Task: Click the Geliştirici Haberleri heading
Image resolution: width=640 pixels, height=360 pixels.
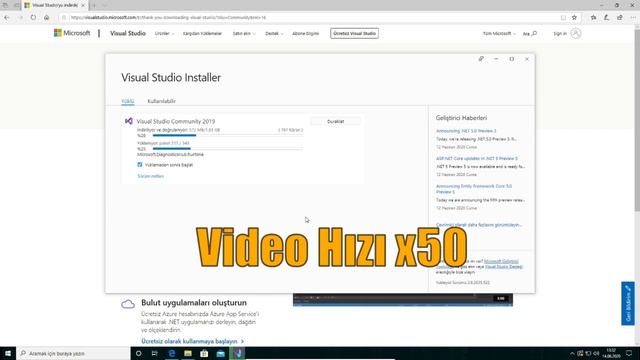Action: [x=461, y=118]
